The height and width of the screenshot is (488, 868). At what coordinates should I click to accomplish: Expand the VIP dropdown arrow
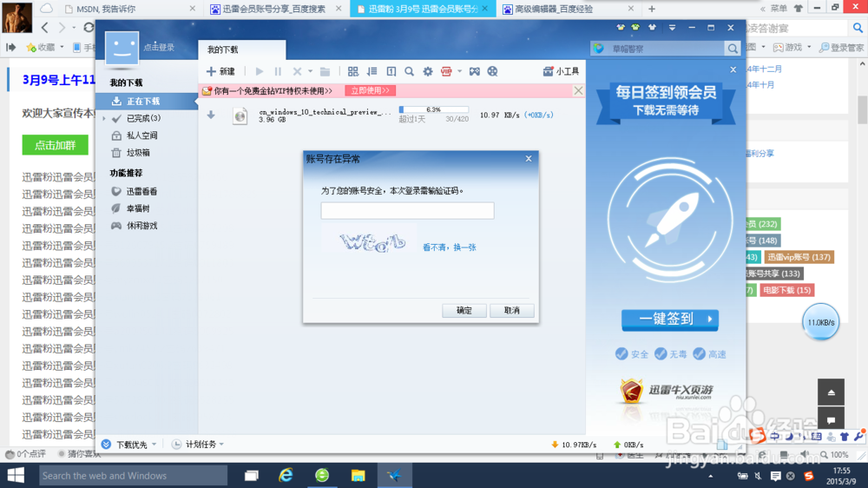[x=459, y=71]
